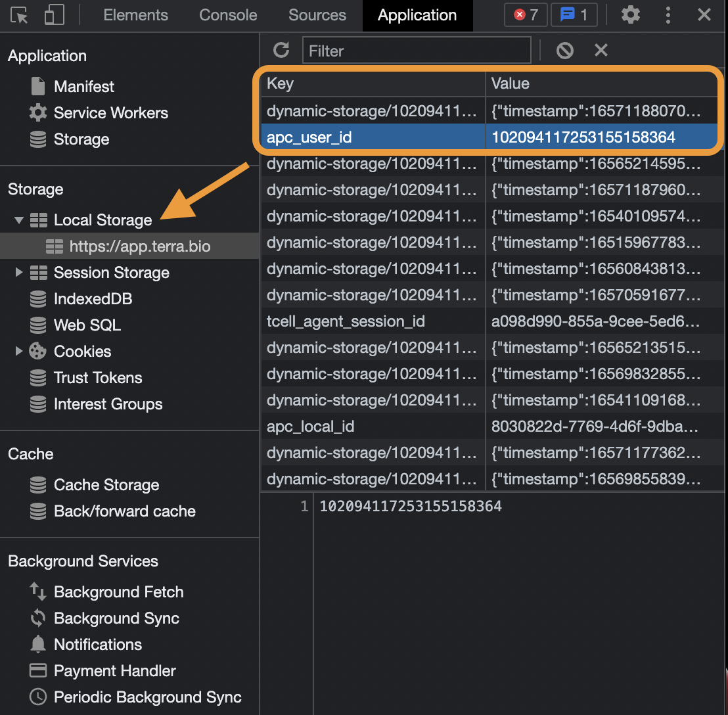Image resolution: width=728 pixels, height=715 pixels.
Task: Click the Key column header
Action: [373, 83]
